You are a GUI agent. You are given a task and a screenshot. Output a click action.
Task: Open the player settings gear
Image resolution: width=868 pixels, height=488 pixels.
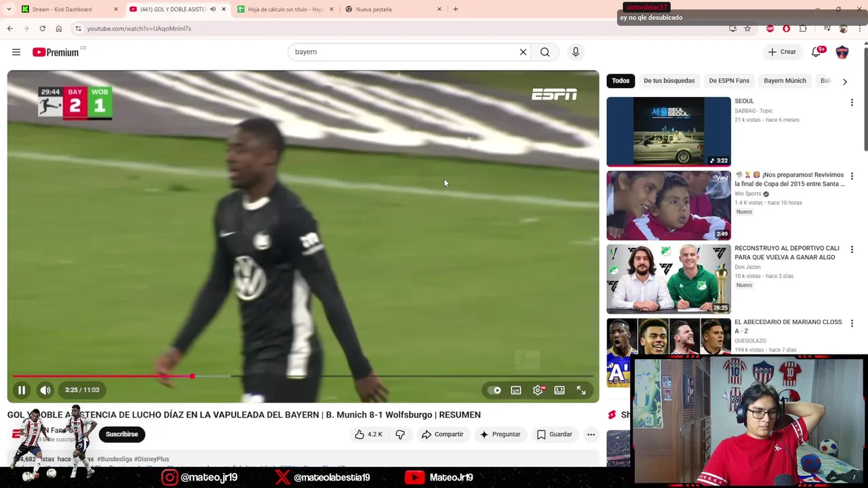538,390
